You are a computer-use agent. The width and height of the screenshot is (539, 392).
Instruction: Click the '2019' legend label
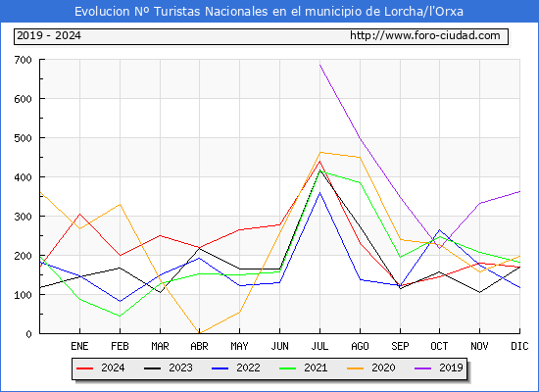pyautogui.click(x=451, y=367)
